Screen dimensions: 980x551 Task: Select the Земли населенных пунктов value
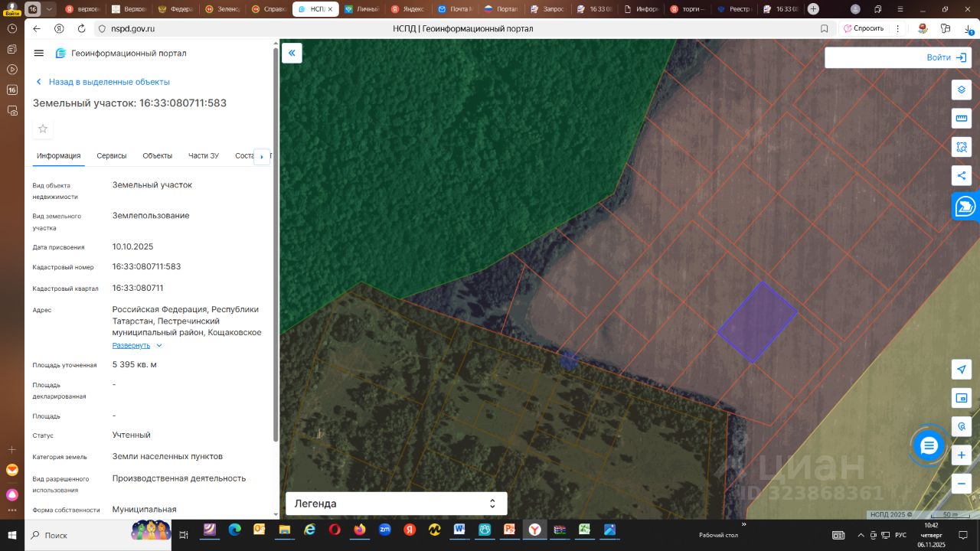click(168, 457)
